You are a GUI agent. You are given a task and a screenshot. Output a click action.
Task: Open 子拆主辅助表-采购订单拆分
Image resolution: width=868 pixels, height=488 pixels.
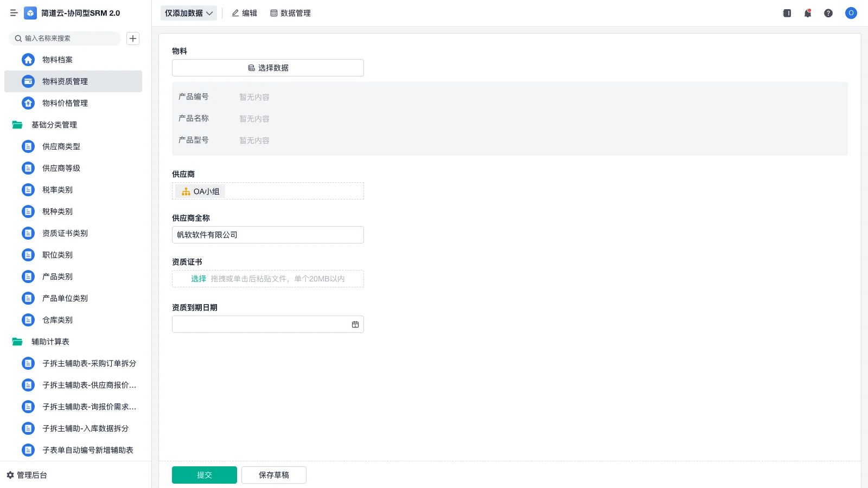[73, 363]
